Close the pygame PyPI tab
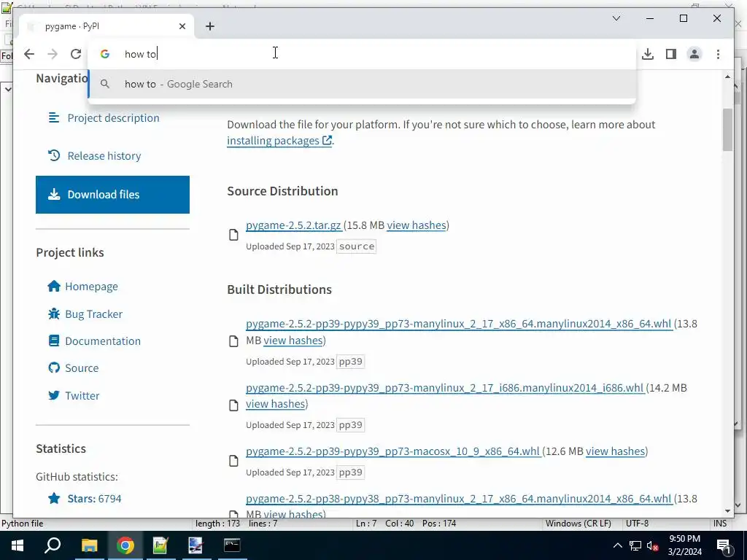Viewport: 747px width, 560px height. click(182, 26)
